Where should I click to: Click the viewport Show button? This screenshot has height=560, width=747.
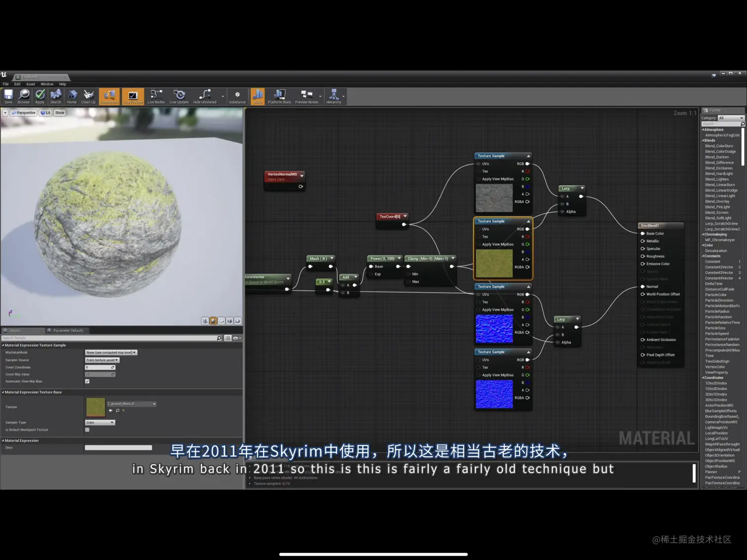click(60, 113)
